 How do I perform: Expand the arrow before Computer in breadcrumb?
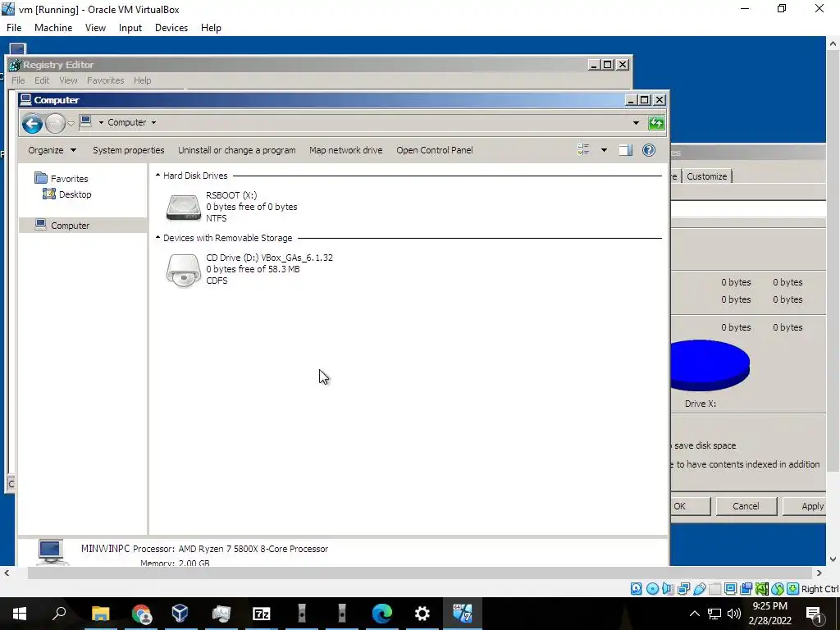(101, 123)
